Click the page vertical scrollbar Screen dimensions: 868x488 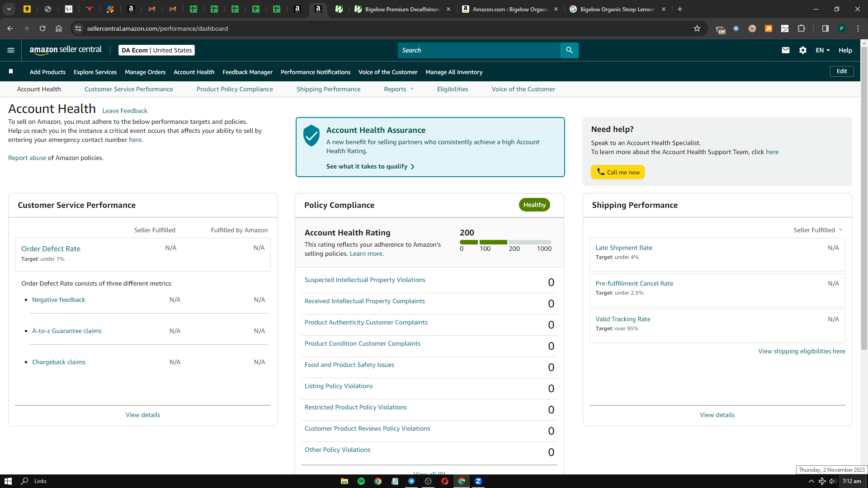pos(864,199)
